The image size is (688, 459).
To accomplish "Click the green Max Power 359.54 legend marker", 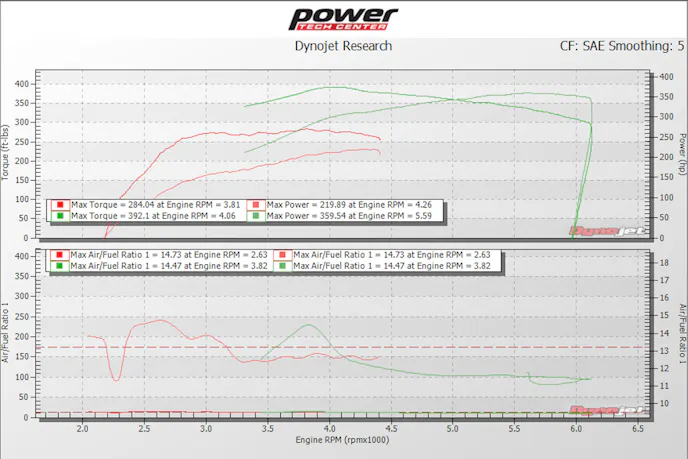I will 258,215.
